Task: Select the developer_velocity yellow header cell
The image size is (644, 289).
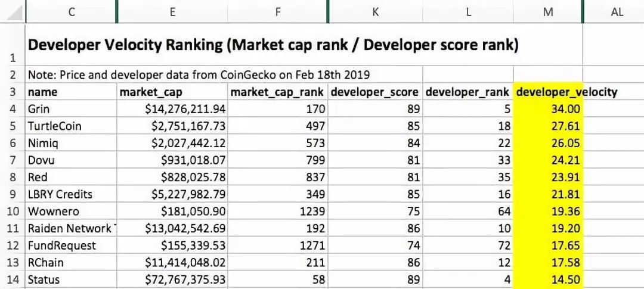Action: (x=548, y=92)
